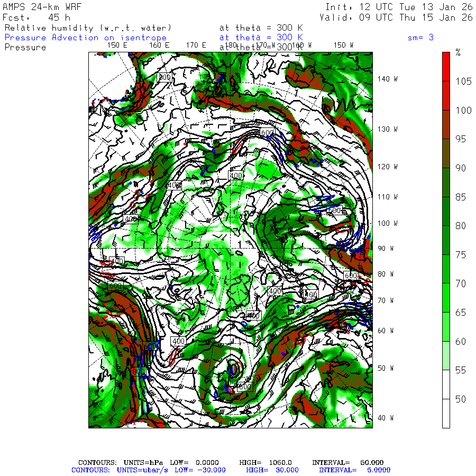Click the blue "INTERVAL= 5.0000" legend value
Screen dimensions: 476x476
tap(354, 470)
